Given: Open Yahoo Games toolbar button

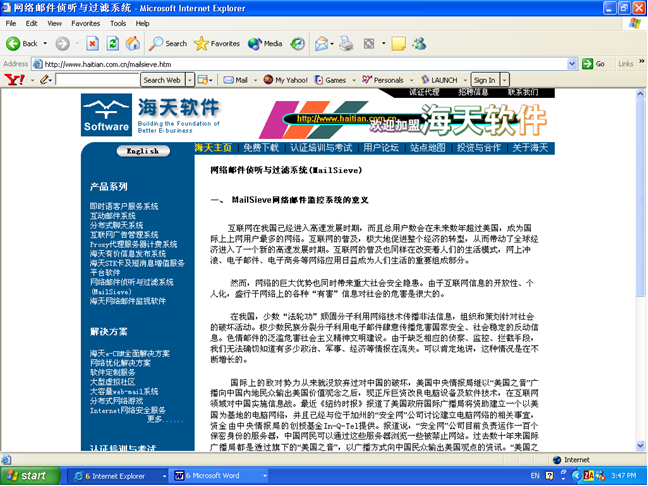Looking at the screenshot, I should [x=330, y=80].
